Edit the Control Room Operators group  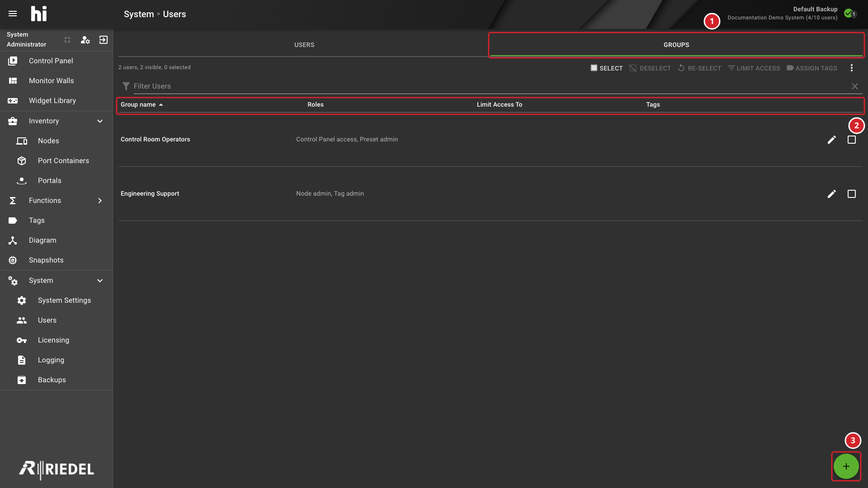point(831,140)
